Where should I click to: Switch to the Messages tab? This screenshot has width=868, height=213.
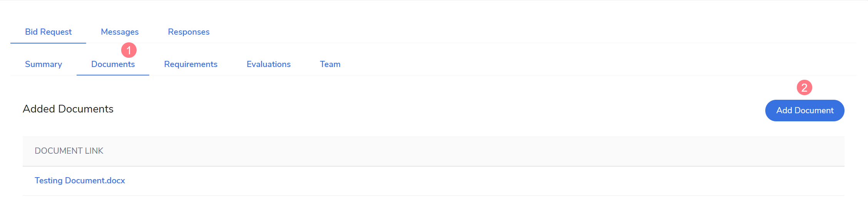120,32
